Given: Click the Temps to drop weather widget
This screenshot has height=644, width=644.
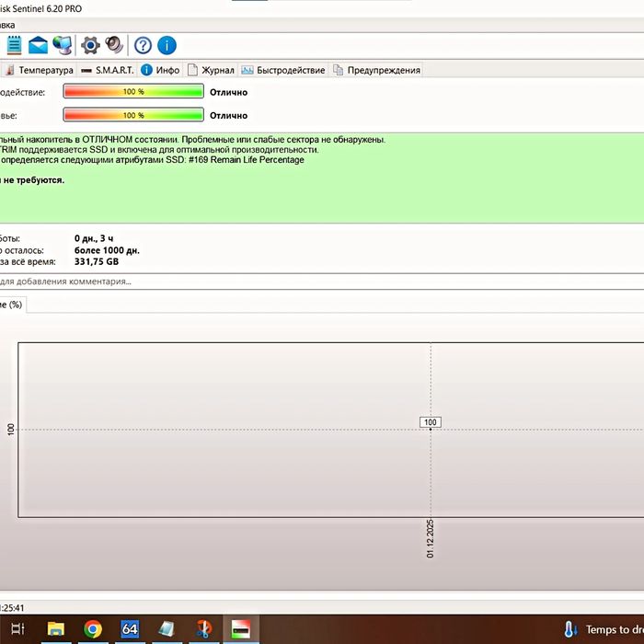Looking at the screenshot, I should [x=604, y=629].
